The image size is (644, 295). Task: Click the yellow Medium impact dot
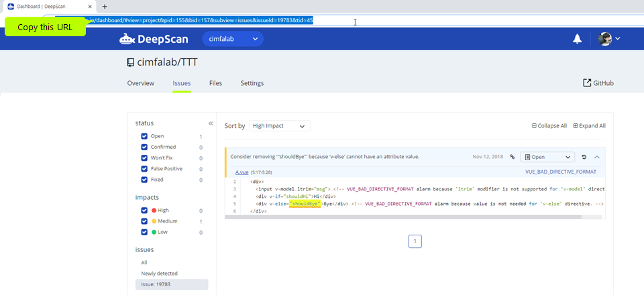tap(154, 221)
